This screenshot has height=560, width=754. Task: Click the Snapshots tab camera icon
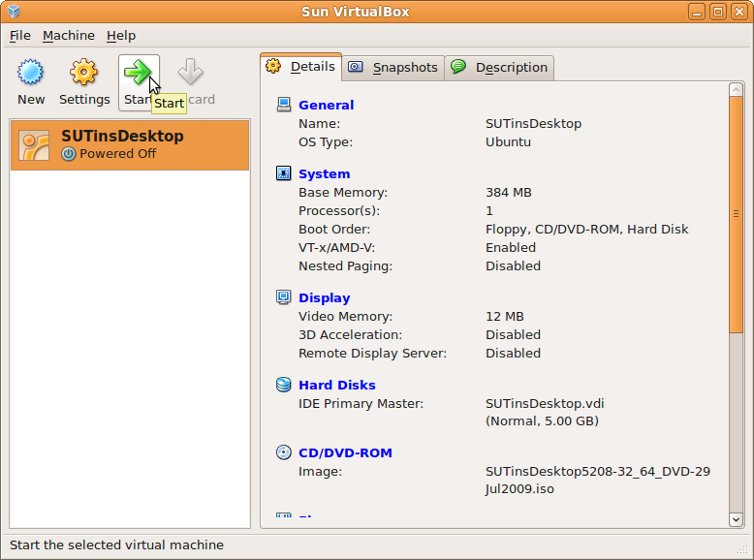(356, 66)
